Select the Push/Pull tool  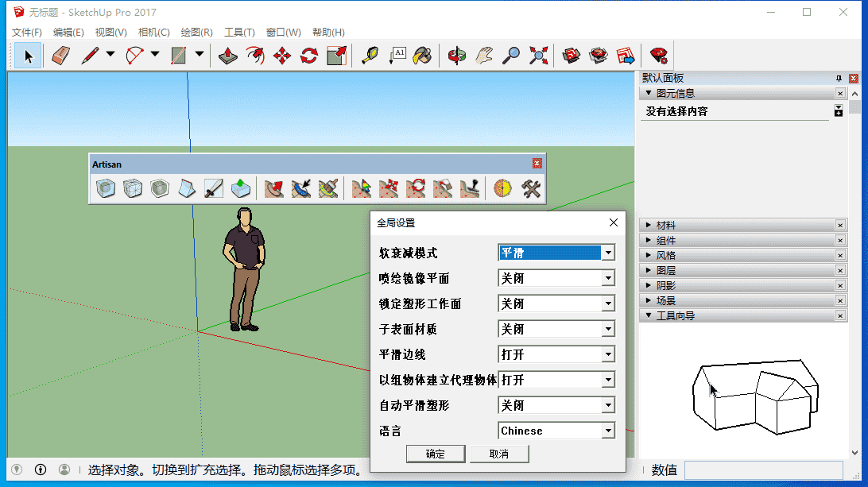[228, 56]
